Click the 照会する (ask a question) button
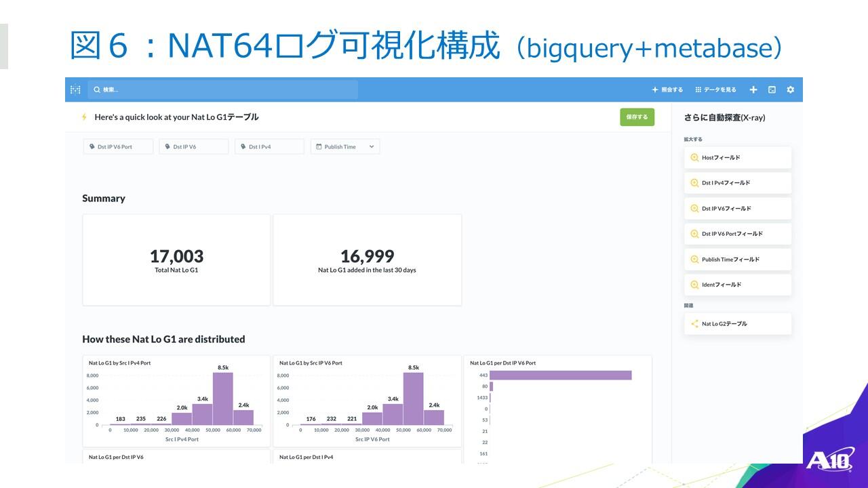The width and height of the screenshot is (868, 488). coord(667,89)
